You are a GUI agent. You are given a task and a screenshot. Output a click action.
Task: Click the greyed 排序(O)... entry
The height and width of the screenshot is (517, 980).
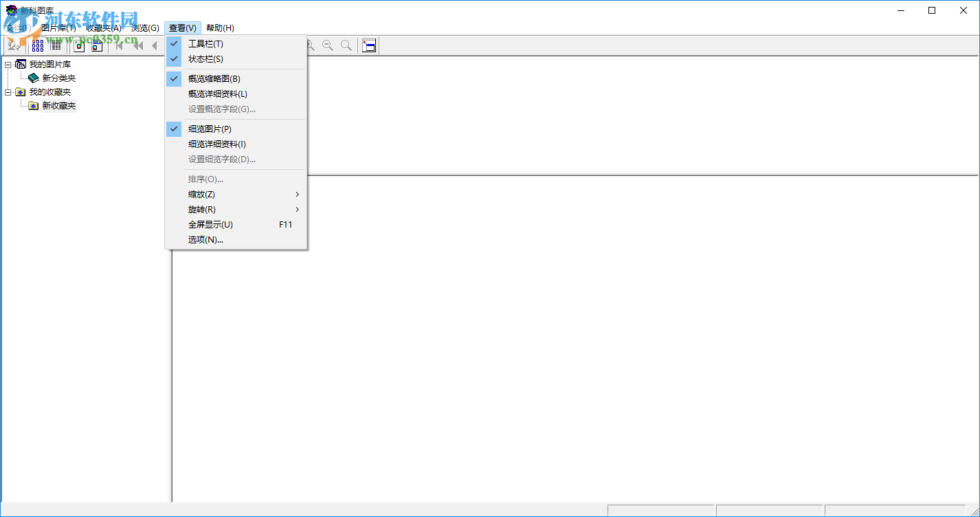click(236, 179)
